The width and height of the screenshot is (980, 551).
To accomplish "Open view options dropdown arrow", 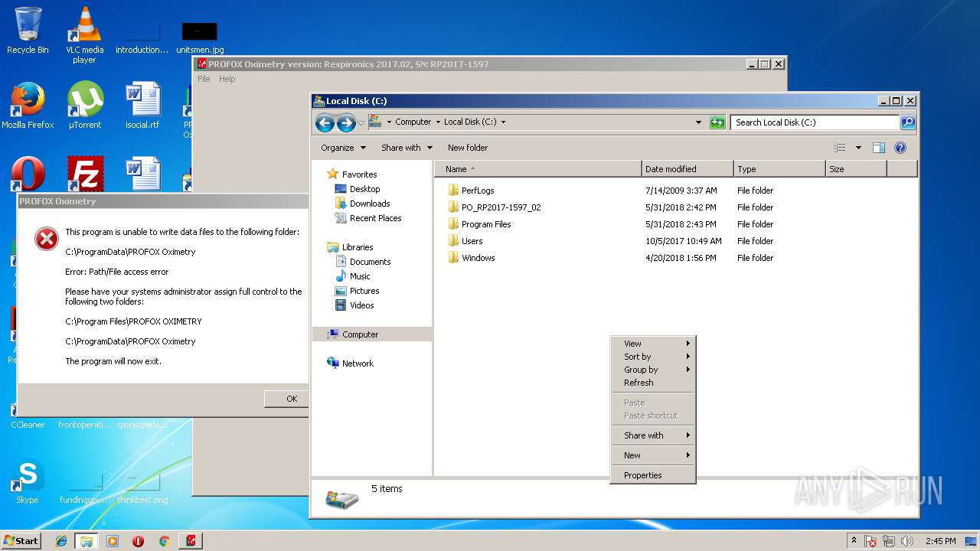I will point(858,148).
